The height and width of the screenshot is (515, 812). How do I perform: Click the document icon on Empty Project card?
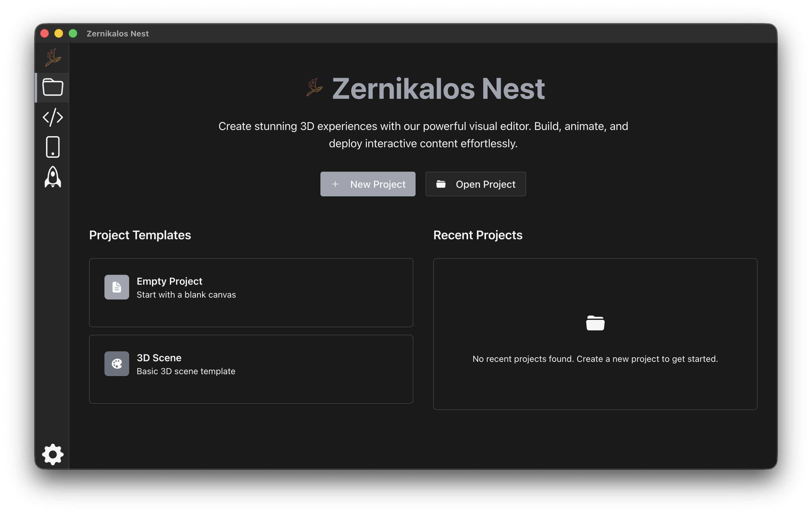click(117, 287)
